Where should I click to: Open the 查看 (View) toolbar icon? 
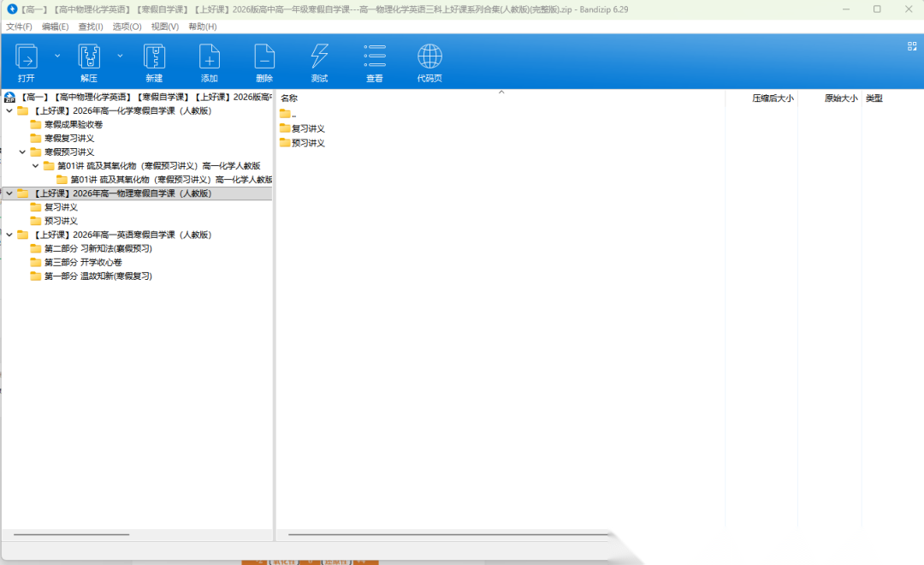tap(375, 57)
